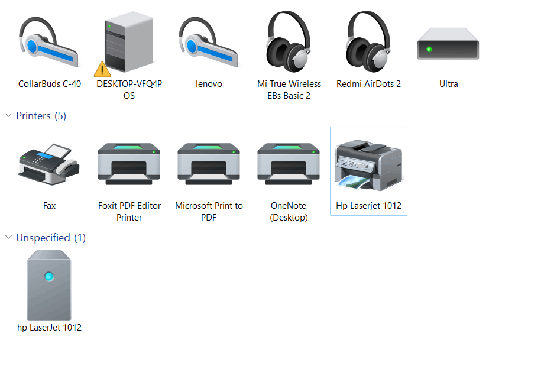Select the Ultra drive device icon
Screen dimensions: 557x392
click(448, 44)
